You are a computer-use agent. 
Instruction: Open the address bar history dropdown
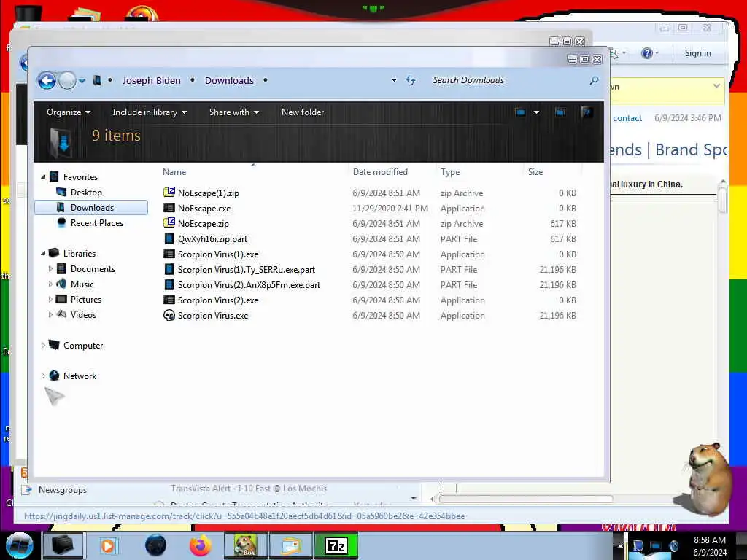pos(394,80)
